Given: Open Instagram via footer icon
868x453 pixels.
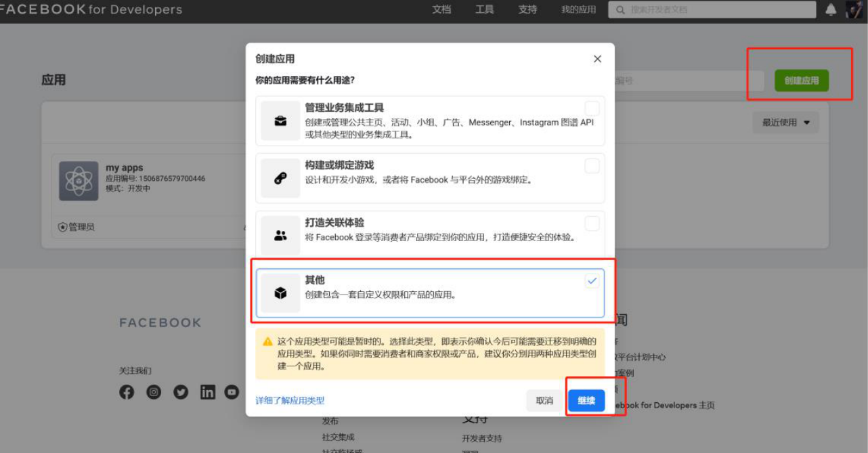Looking at the screenshot, I should (x=154, y=391).
